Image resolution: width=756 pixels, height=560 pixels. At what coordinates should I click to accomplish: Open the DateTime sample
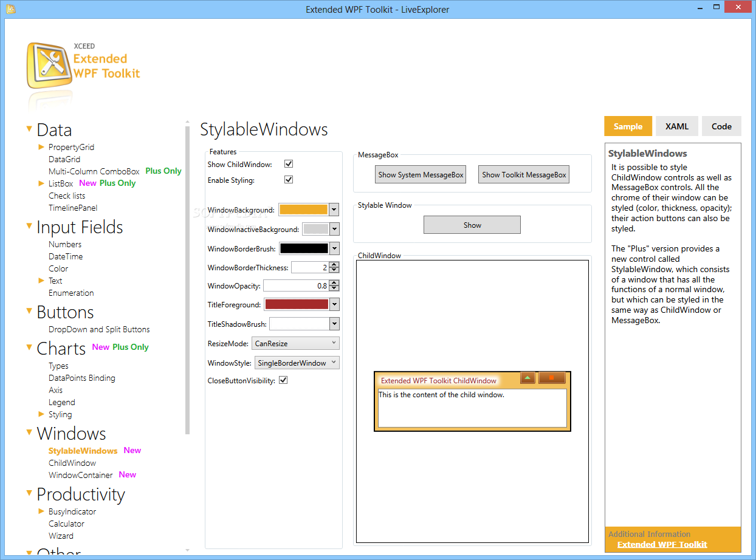[x=66, y=256]
